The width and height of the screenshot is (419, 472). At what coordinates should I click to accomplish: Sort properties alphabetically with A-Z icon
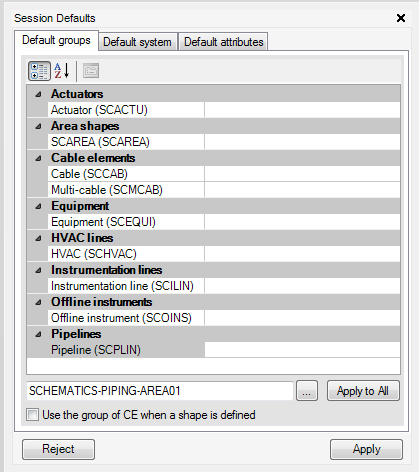pyautogui.click(x=62, y=71)
